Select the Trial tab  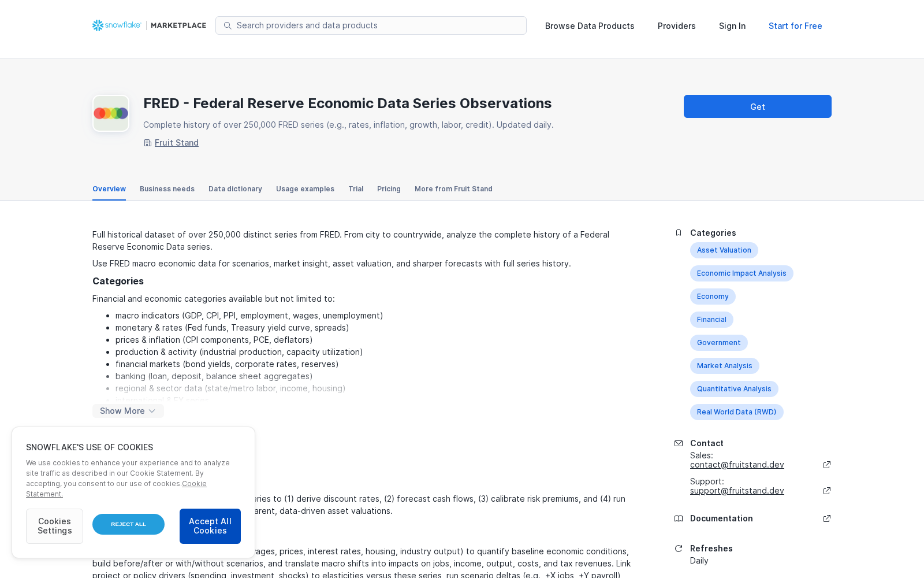[x=356, y=189]
